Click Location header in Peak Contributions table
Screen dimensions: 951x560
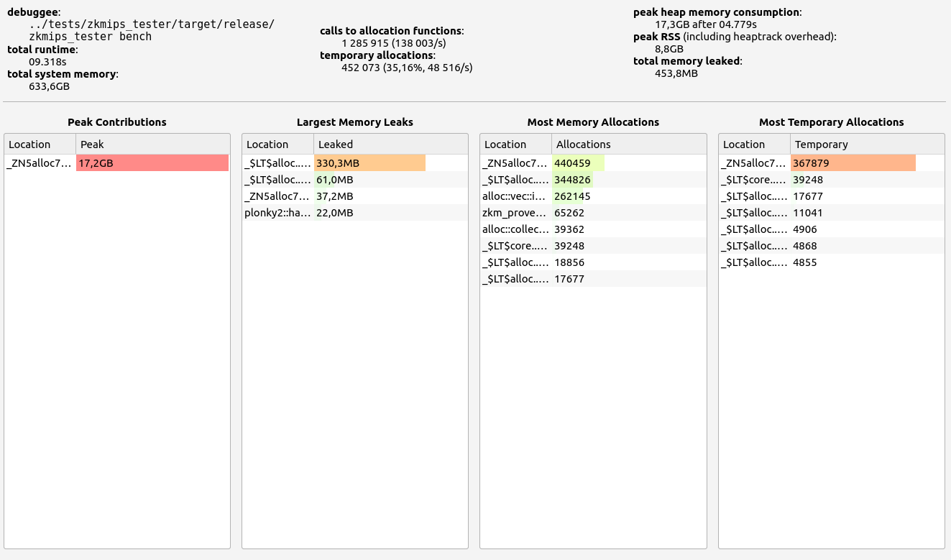(40, 144)
